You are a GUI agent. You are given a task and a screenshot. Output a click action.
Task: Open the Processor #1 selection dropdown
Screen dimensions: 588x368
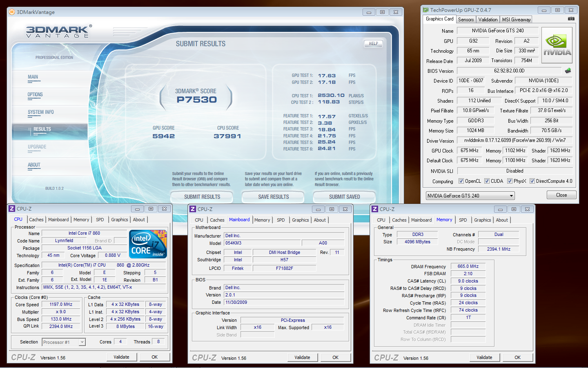coord(63,342)
